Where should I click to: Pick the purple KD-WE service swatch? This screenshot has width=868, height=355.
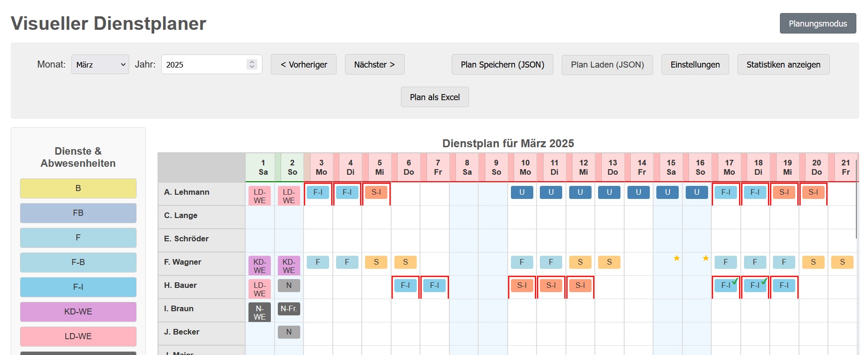[78, 312]
